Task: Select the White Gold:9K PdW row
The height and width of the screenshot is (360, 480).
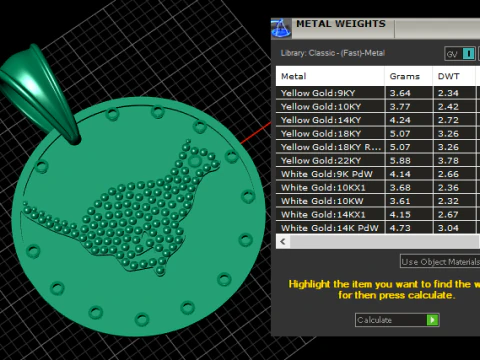Action: pyautogui.click(x=378, y=174)
